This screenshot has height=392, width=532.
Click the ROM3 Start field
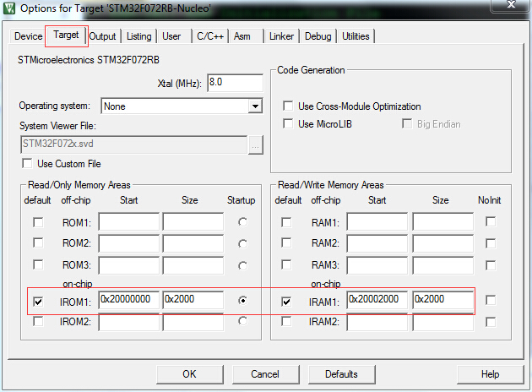point(128,265)
